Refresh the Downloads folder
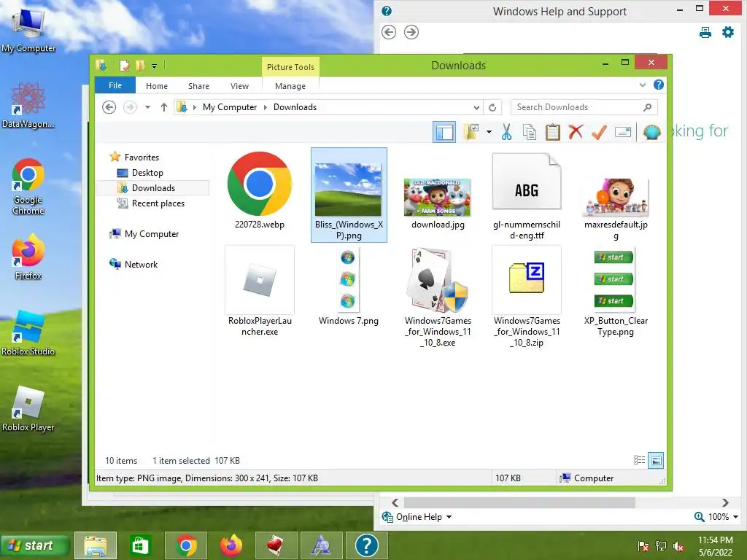747x560 pixels. (x=492, y=107)
